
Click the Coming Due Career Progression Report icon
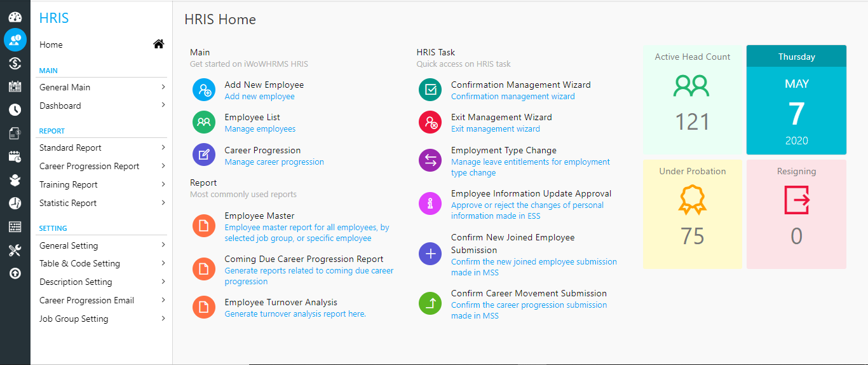click(204, 270)
